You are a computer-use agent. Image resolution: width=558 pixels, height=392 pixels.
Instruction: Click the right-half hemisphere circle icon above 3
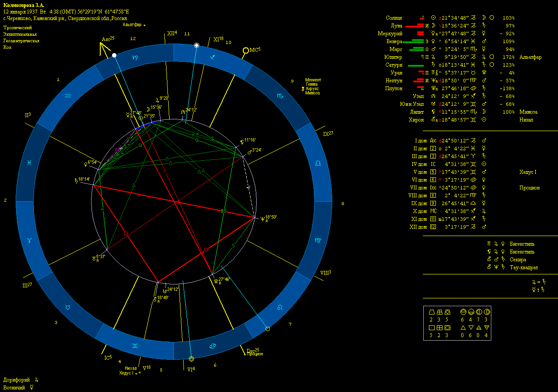[x=487, y=312]
